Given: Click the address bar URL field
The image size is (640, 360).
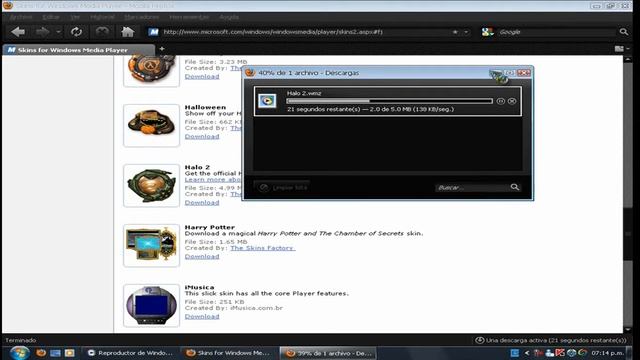Looking at the screenshot, I should pyautogui.click(x=306, y=32).
